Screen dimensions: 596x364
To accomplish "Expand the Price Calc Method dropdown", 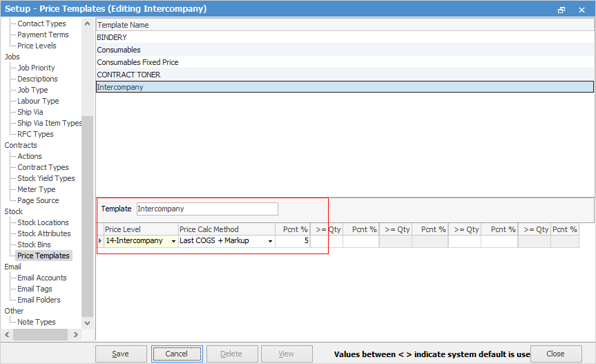I will (269, 241).
